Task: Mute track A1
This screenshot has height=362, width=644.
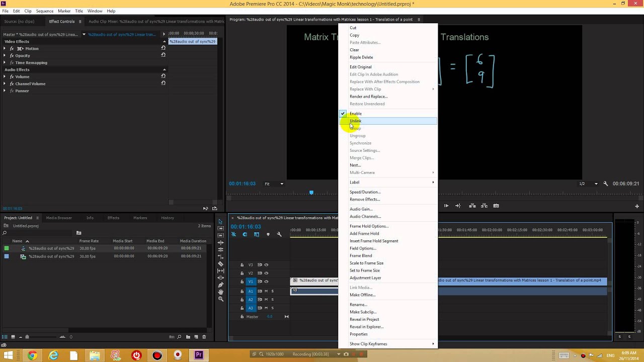Action: tap(266, 291)
